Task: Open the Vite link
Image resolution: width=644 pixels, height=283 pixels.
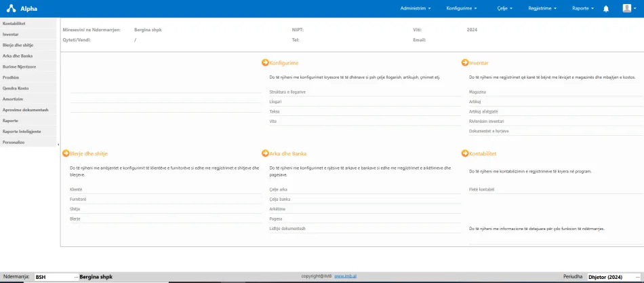Action: [x=273, y=121]
